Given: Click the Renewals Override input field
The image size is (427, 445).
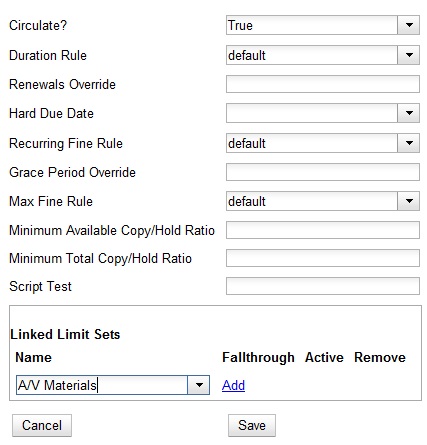Looking at the screenshot, I should 323,84.
